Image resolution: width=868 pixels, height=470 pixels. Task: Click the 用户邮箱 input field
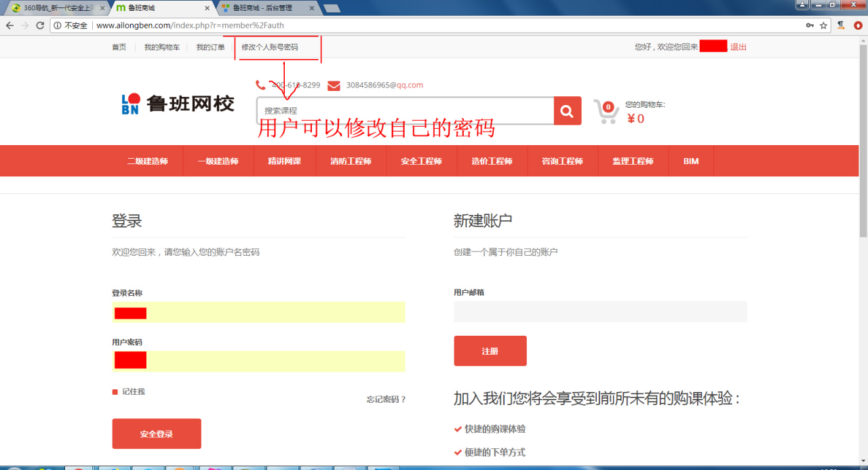point(599,312)
